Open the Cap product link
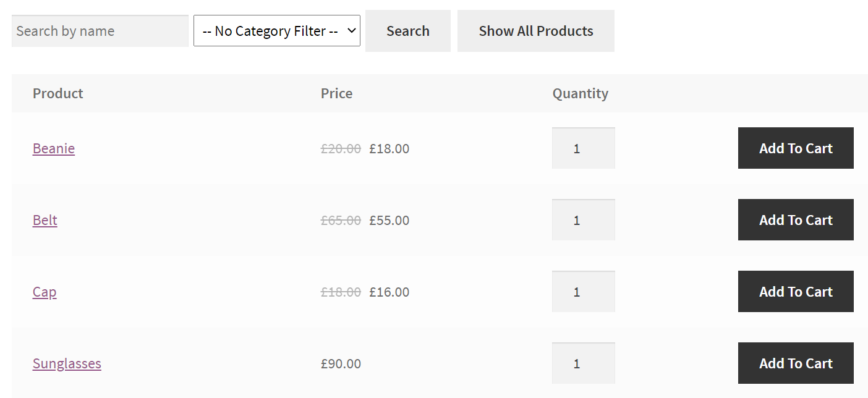The width and height of the screenshot is (868, 398). (x=45, y=292)
